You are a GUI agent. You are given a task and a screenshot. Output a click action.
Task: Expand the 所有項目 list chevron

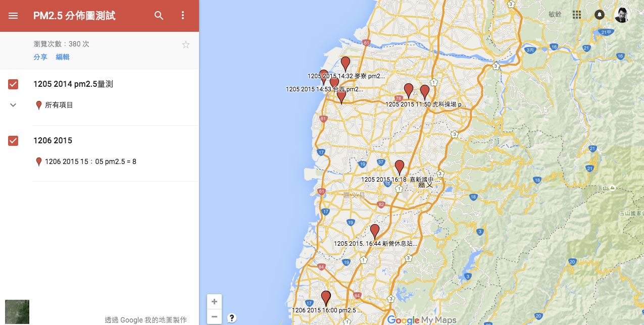click(13, 105)
